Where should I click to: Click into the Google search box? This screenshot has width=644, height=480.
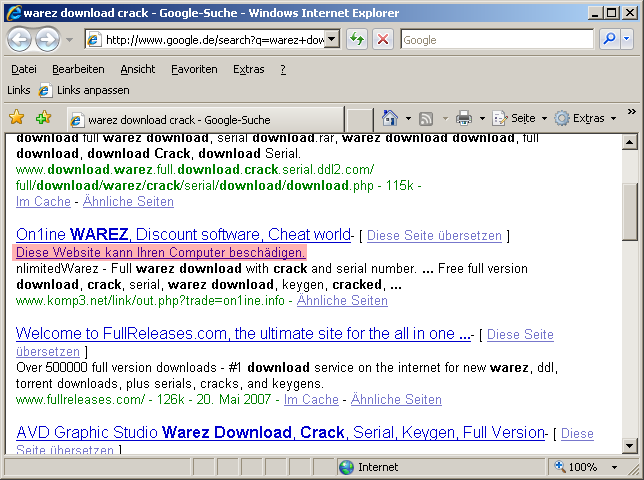point(497,40)
